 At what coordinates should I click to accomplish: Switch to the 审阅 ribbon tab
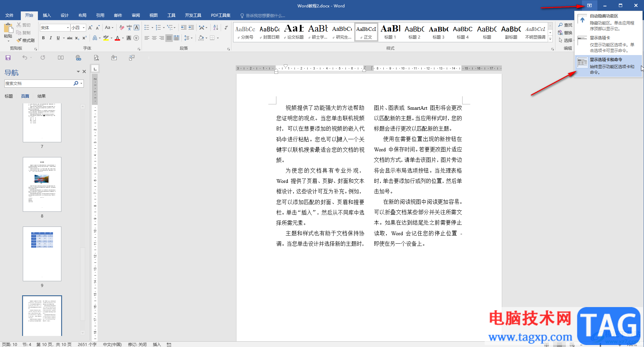pyautogui.click(x=136, y=15)
